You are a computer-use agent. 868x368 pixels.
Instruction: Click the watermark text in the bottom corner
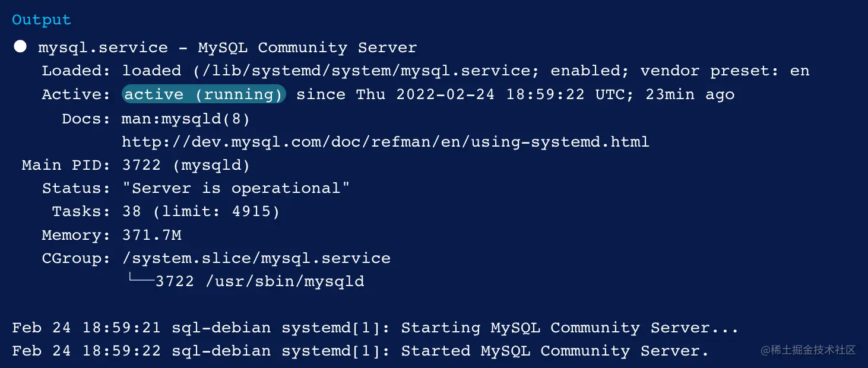click(808, 350)
